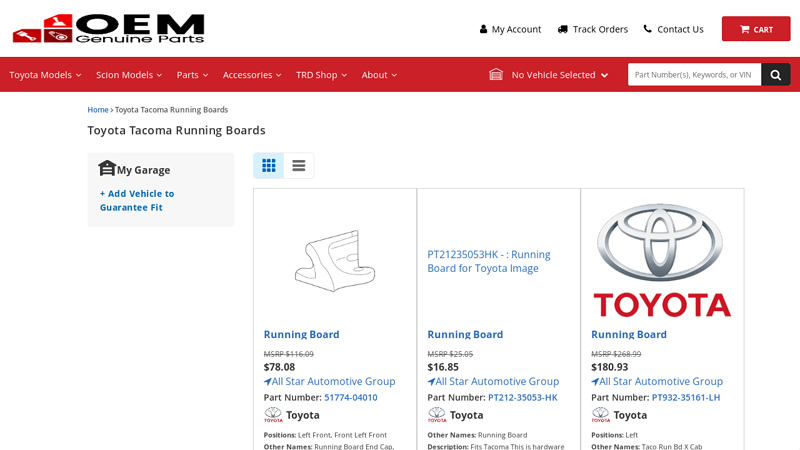This screenshot has width=800, height=450.
Task: Open part number 51774-04010 link
Action: tap(350, 397)
